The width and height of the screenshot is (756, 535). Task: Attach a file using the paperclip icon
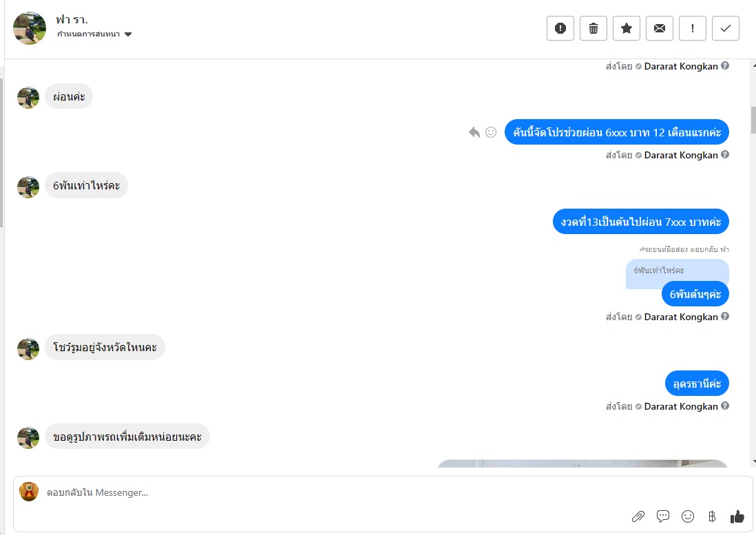pos(638,516)
